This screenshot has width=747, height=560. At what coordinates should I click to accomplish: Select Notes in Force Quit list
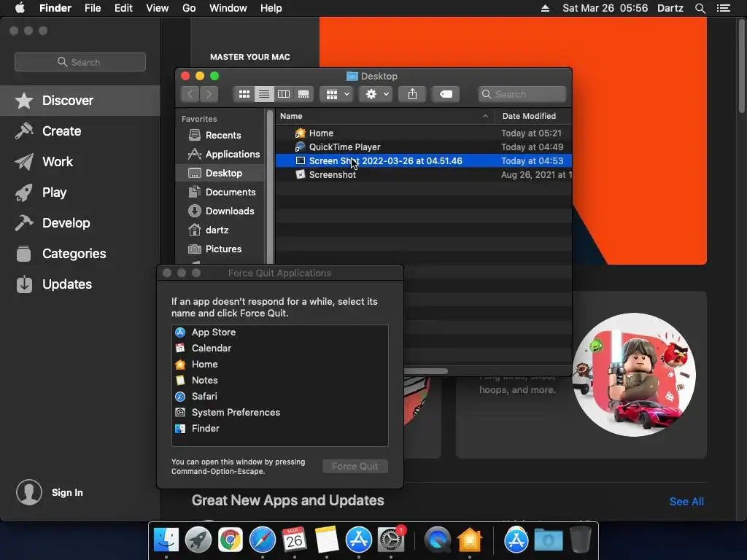(x=279, y=381)
